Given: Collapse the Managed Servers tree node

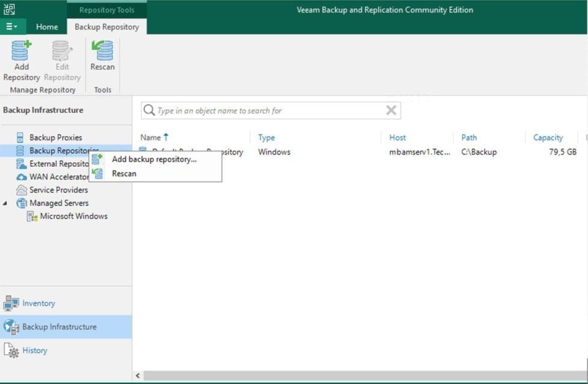Looking at the screenshot, I should 5,203.
